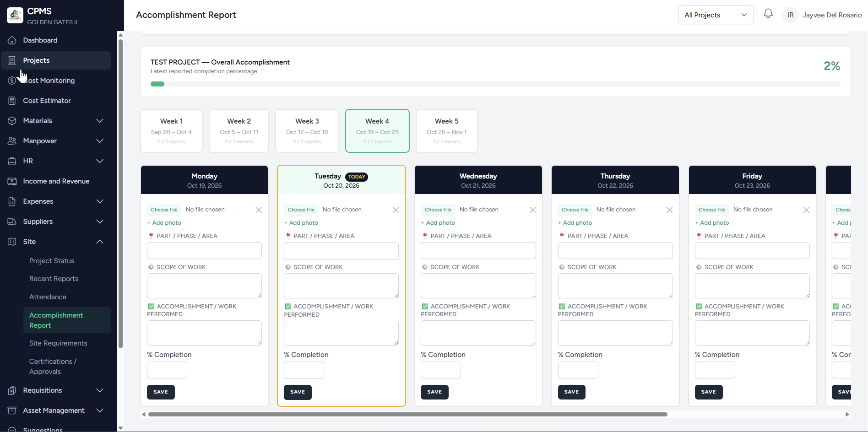This screenshot has width=868, height=432.
Task: Click the Income and Revenue icon
Action: click(x=12, y=181)
